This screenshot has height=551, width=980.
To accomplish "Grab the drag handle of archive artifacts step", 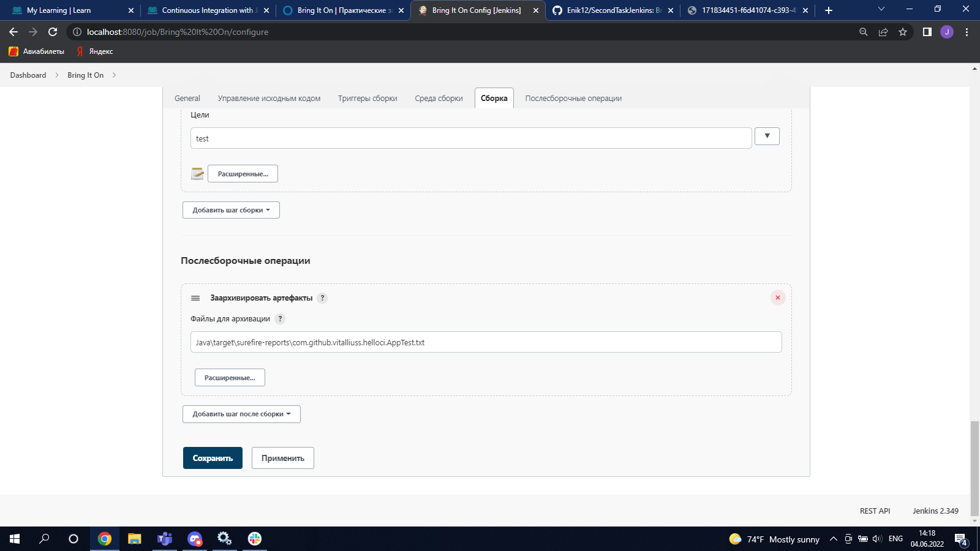I will [195, 298].
